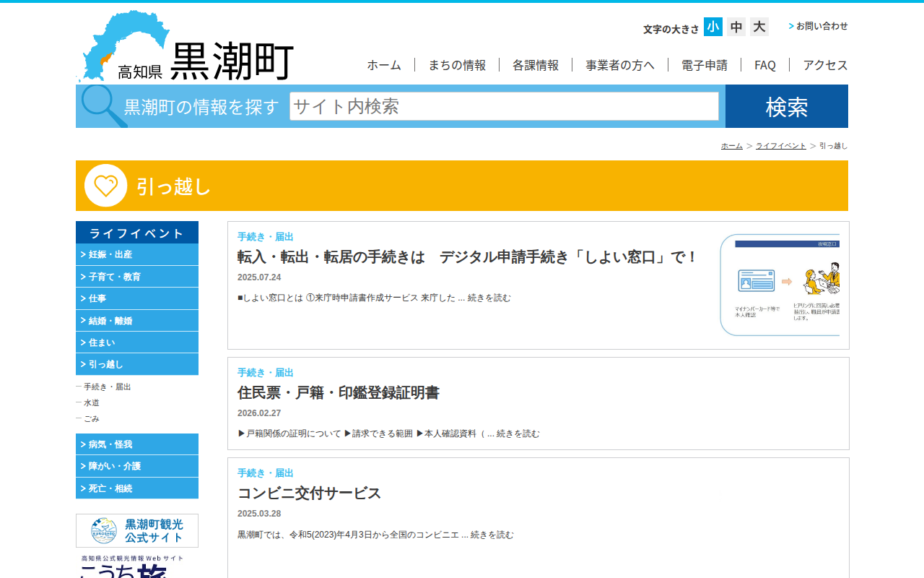
Task: Open the まちの情報 menu item
Action: coord(457,65)
